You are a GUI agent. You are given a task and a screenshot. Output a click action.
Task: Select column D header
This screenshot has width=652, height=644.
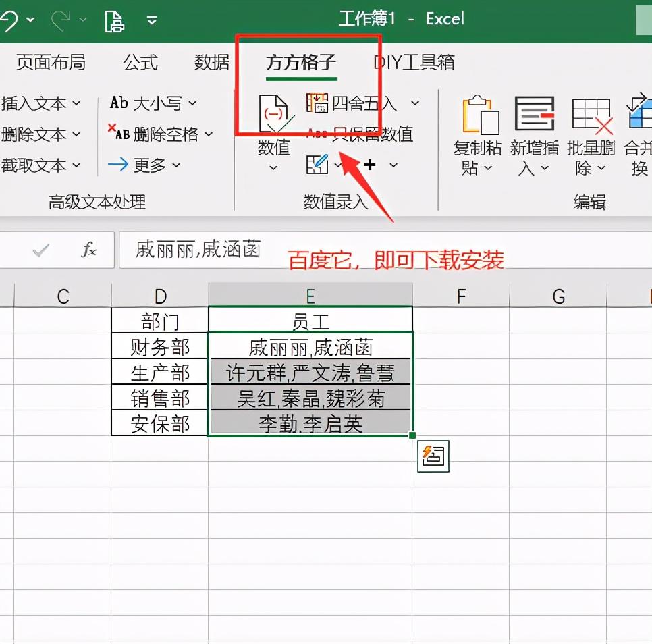click(160, 296)
